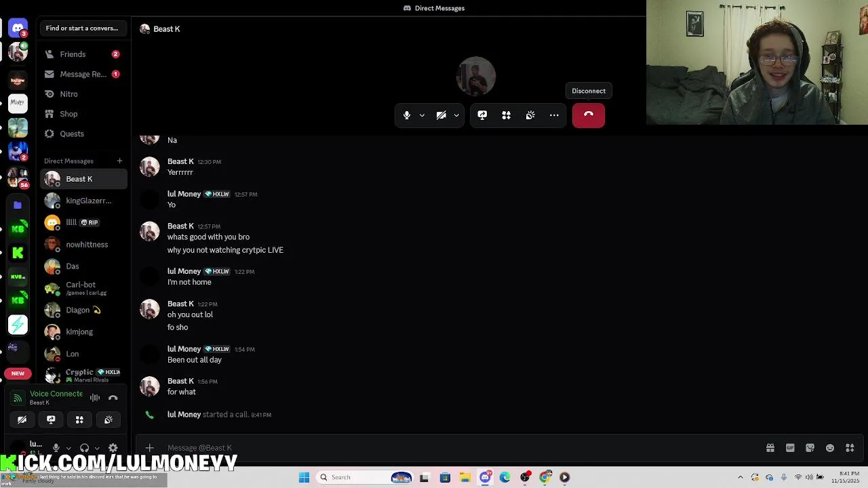868x488 pixels.
Task: Click the Windows taskbar Search box
Action: pyautogui.click(x=365, y=477)
